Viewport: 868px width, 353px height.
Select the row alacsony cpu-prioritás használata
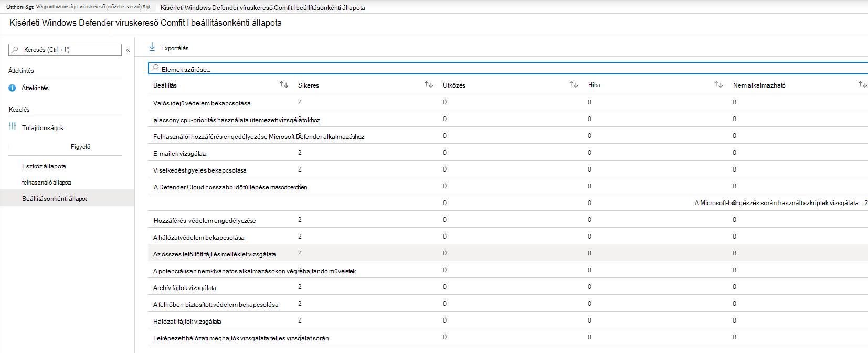[x=508, y=119]
